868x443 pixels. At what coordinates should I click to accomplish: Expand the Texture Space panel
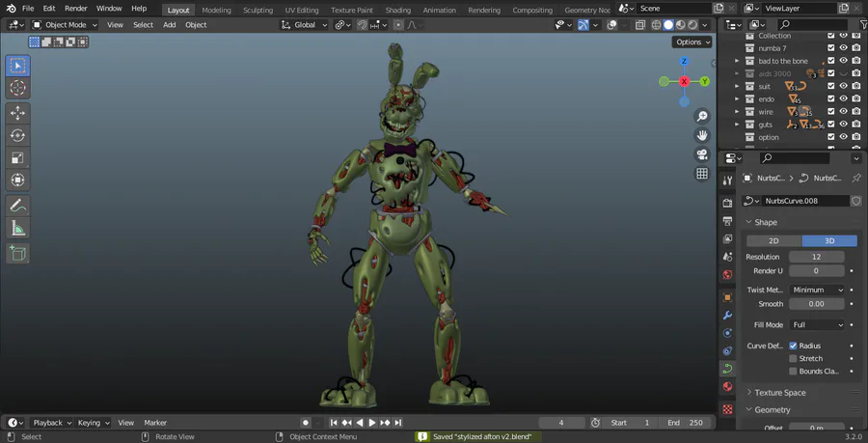click(x=780, y=393)
